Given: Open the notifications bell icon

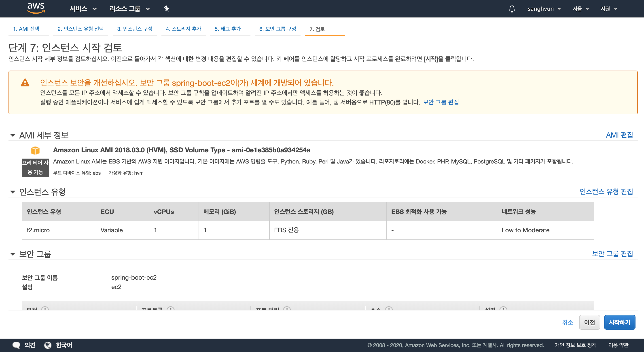Looking at the screenshot, I should [x=512, y=9].
